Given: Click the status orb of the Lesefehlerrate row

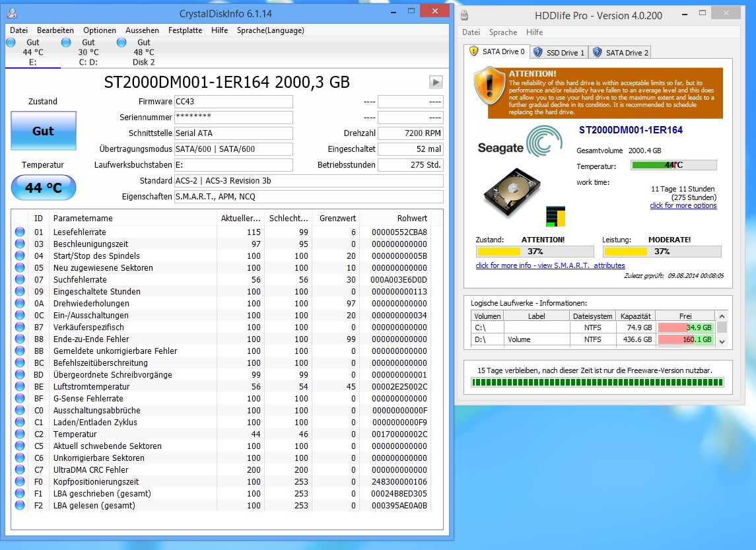Looking at the screenshot, I should [20, 232].
